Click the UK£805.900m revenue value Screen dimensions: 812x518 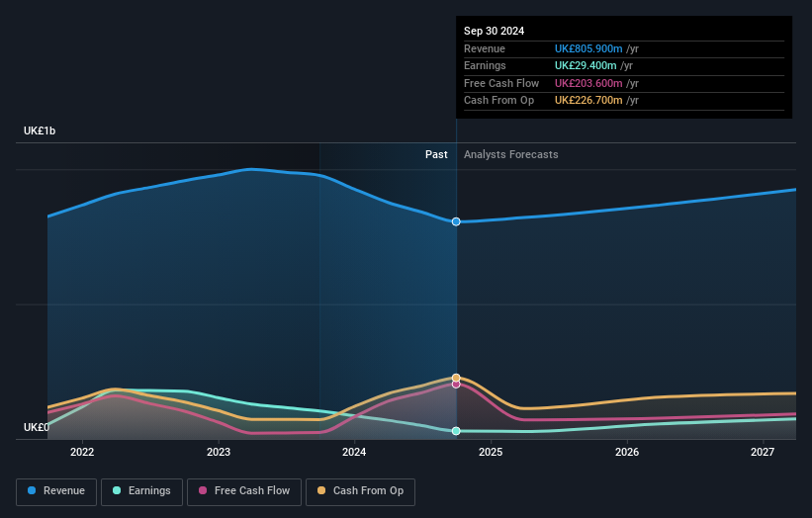[588, 48]
